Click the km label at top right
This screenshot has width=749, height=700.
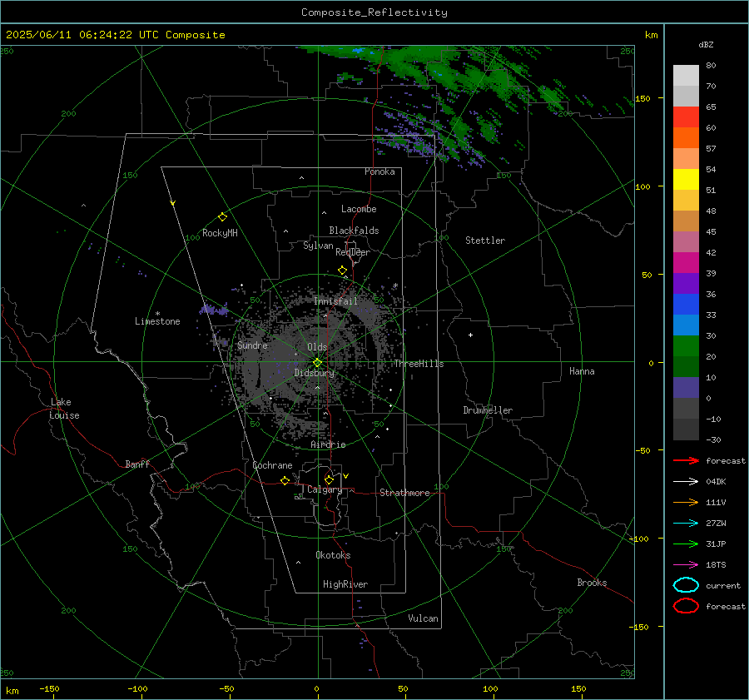pos(651,35)
